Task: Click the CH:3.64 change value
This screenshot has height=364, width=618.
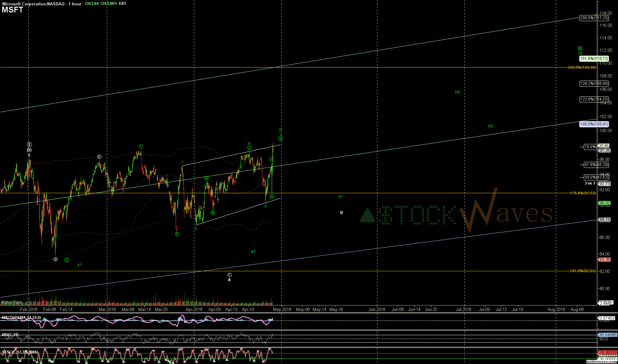Action: (92, 4)
